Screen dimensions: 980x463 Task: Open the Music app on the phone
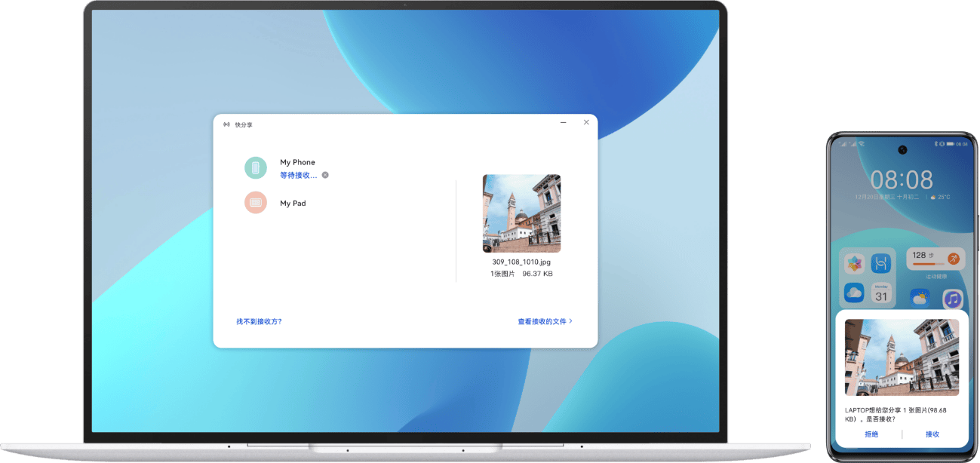(953, 299)
